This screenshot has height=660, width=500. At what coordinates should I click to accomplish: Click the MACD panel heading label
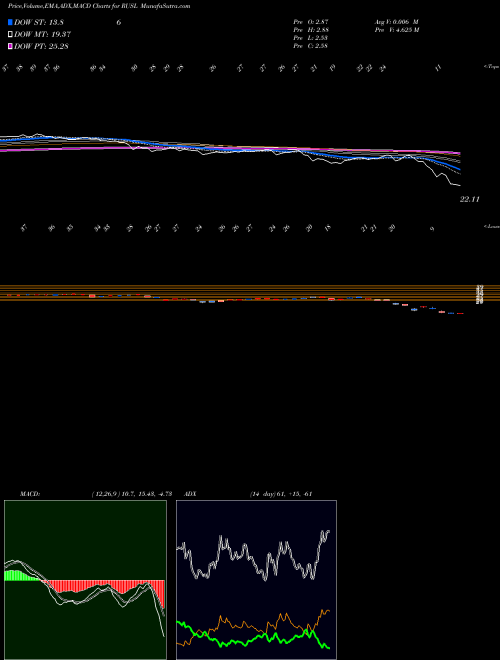point(30,494)
